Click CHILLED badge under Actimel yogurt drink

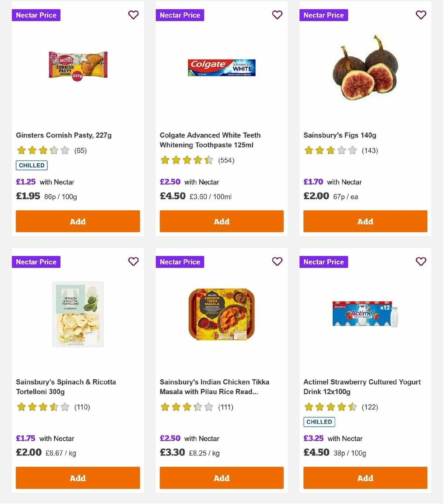pos(319,422)
